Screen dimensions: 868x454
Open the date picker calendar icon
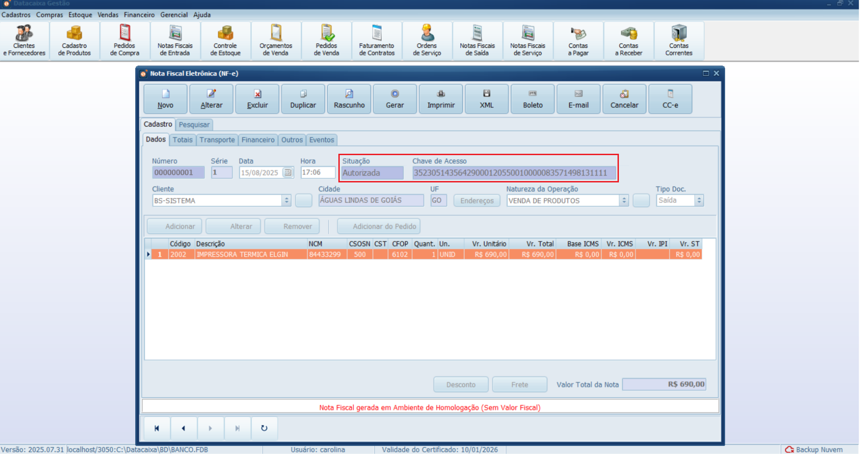click(x=288, y=172)
